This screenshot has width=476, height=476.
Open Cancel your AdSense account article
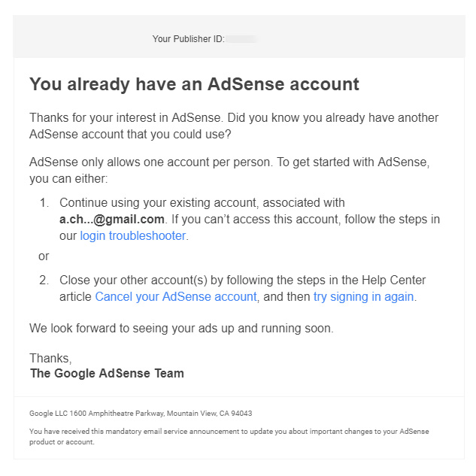click(175, 297)
